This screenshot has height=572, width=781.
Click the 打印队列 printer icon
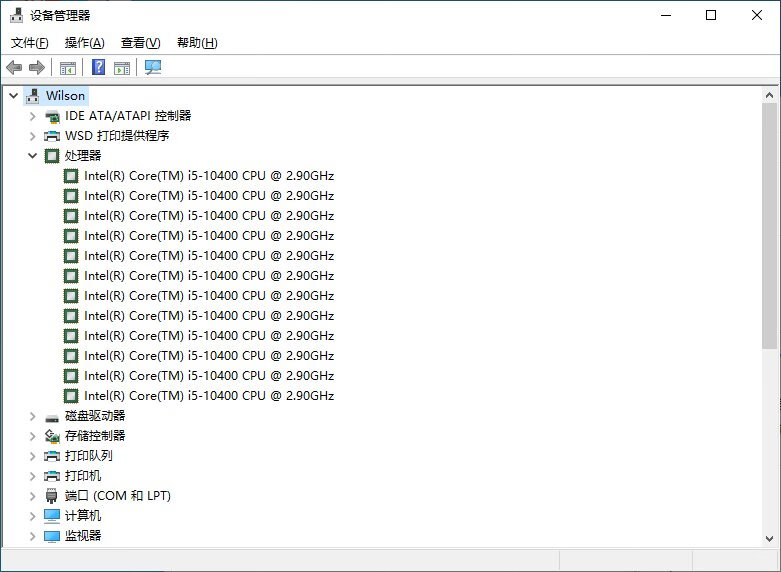[52, 456]
